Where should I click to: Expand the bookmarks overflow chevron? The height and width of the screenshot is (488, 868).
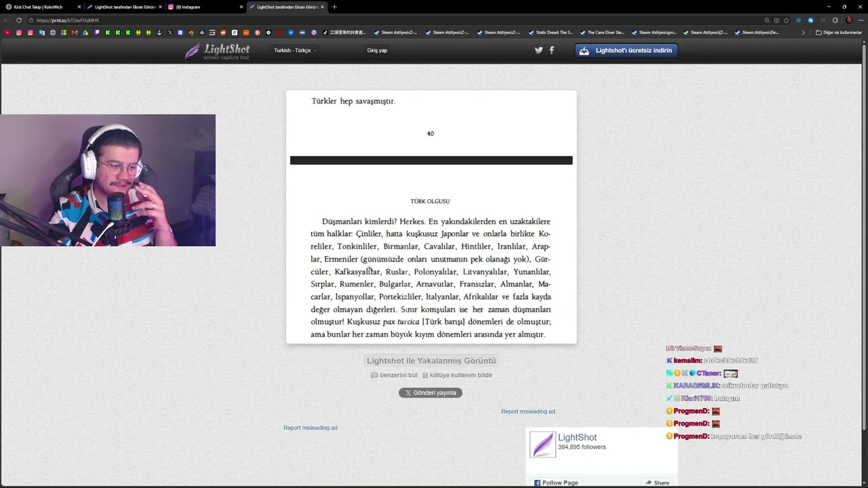pos(804,33)
